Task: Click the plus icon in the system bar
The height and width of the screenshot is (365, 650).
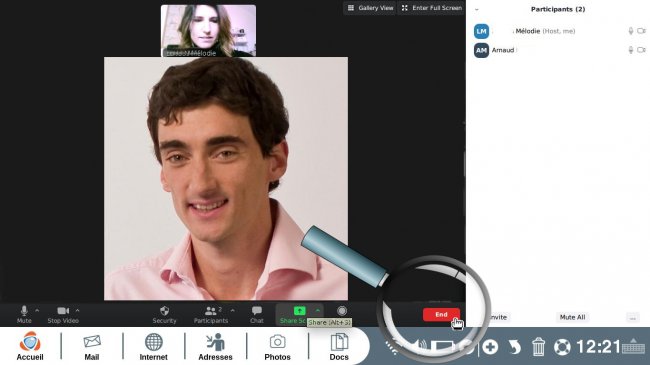Action: (490, 347)
